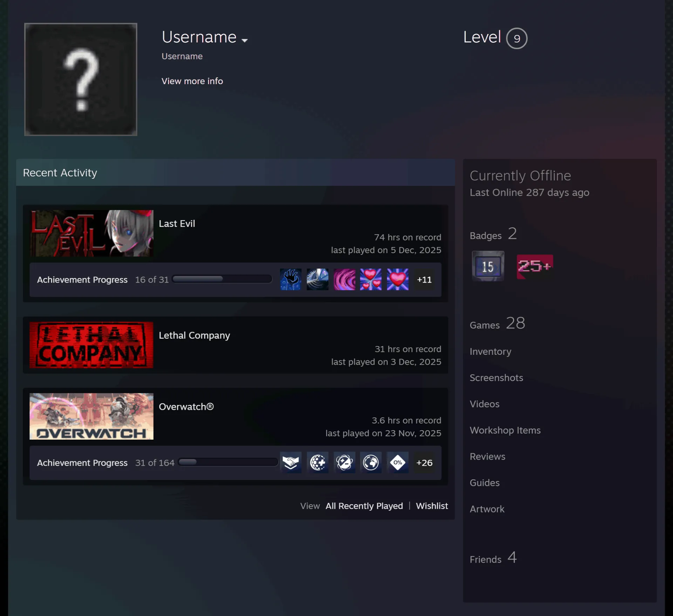Click the dotted circle plus achievement icon for Overwatch
This screenshot has height=616, width=673.
318,462
